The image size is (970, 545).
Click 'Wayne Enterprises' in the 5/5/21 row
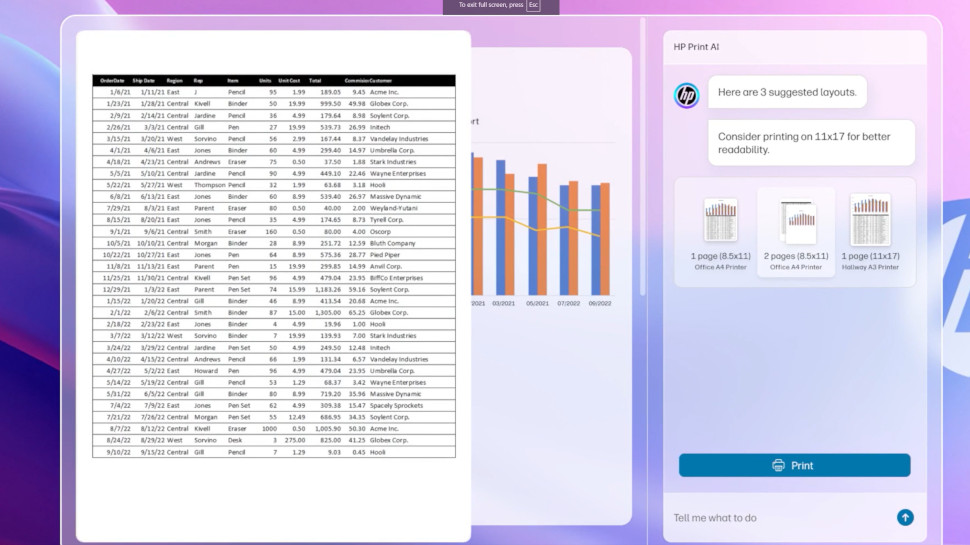(398, 174)
